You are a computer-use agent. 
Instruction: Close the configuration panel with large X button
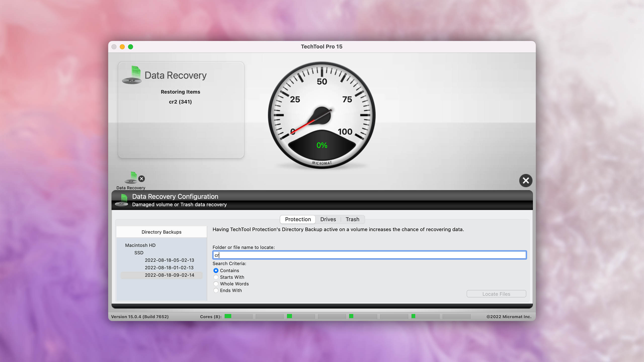click(x=526, y=180)
